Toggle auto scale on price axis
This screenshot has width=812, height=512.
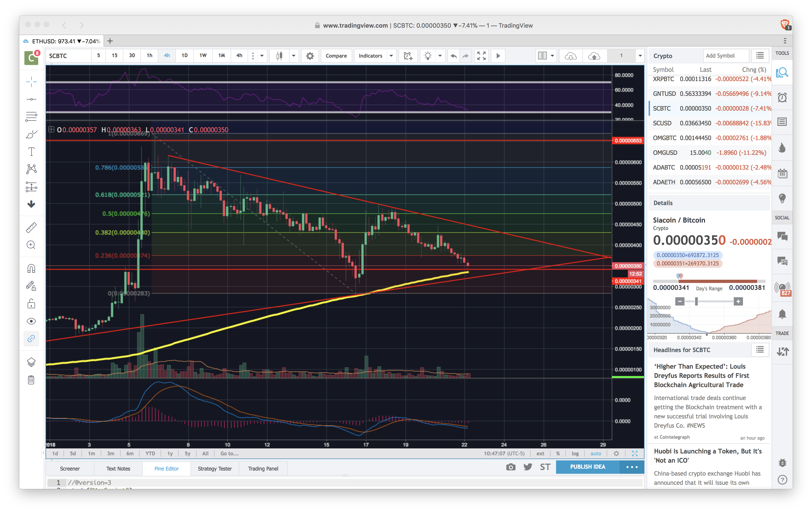[595, 453]
